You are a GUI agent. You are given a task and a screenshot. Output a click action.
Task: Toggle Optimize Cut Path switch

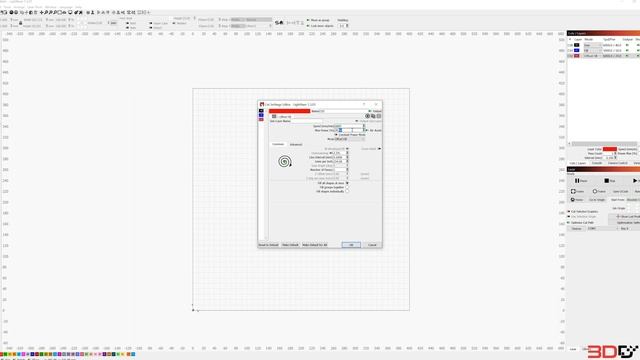pos(569,222)
